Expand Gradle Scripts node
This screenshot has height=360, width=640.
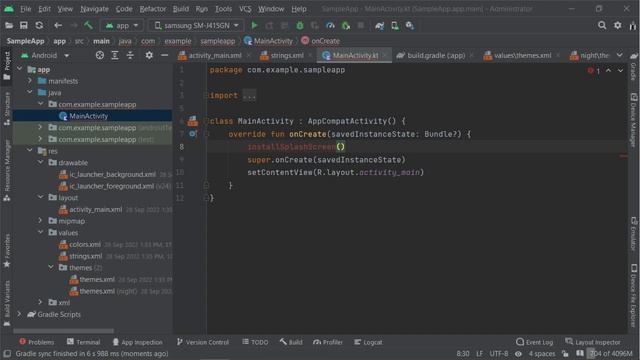pos(19,314)
